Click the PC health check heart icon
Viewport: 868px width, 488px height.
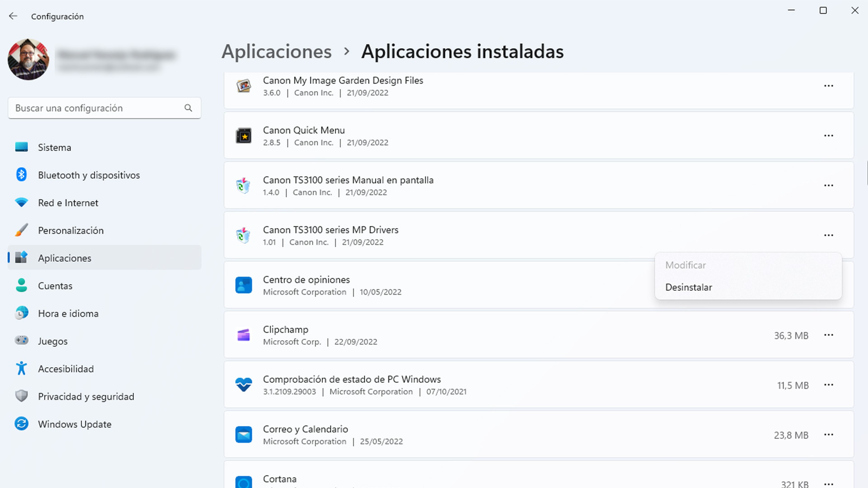[244, 385]
